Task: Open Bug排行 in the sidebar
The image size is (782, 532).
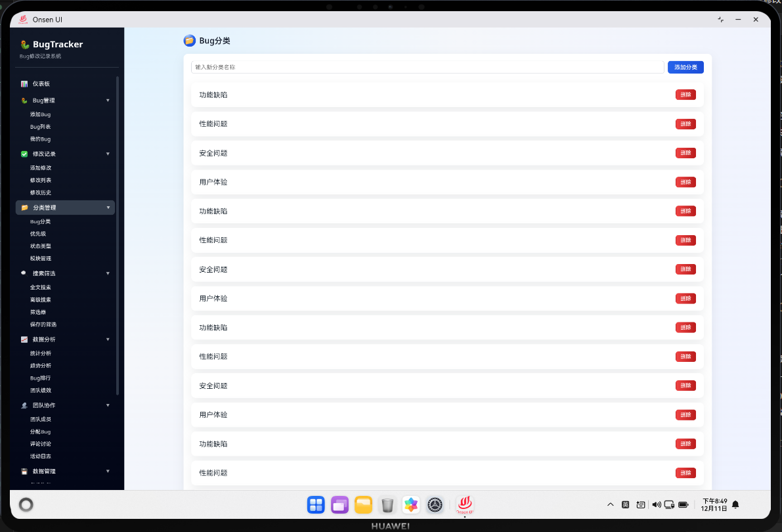Action: [41, 378]
